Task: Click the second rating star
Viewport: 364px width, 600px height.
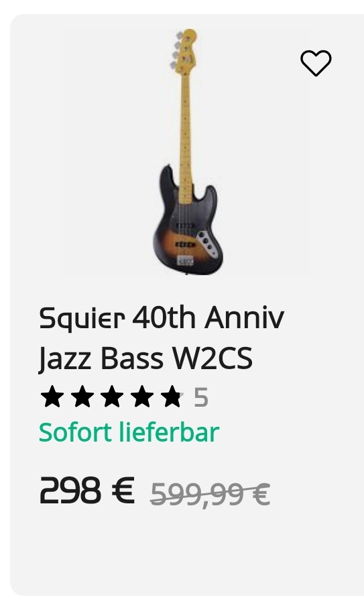Action: pyautogui.click(x=82, y=397)
